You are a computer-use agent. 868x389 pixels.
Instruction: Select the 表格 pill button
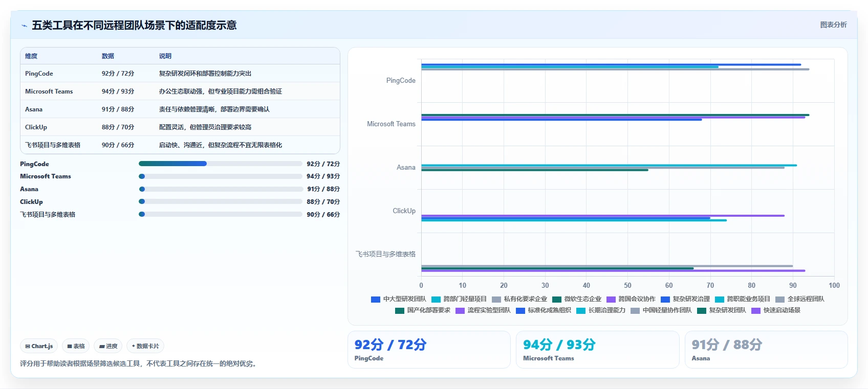[x=76, y=346]
